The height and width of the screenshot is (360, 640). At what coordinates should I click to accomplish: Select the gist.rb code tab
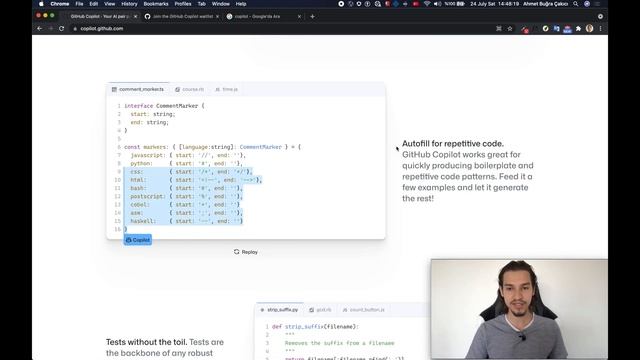tap(320, 310)
